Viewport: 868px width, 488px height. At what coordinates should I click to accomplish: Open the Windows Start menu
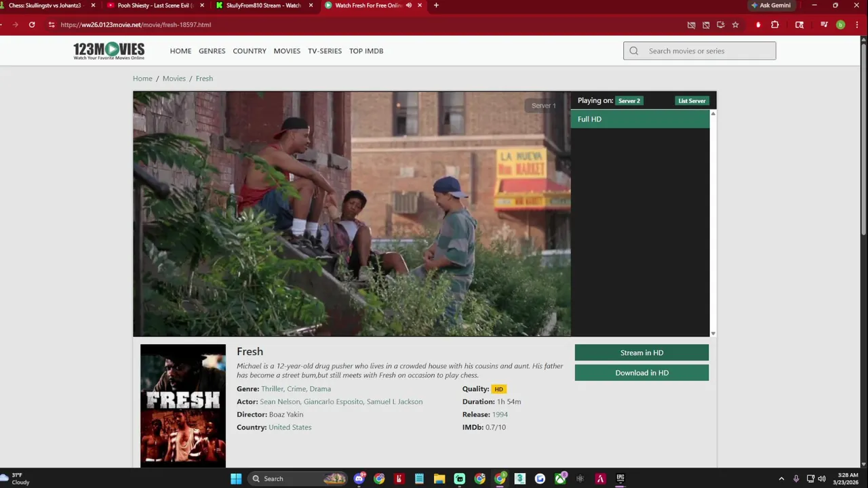[x=236, y=479]
